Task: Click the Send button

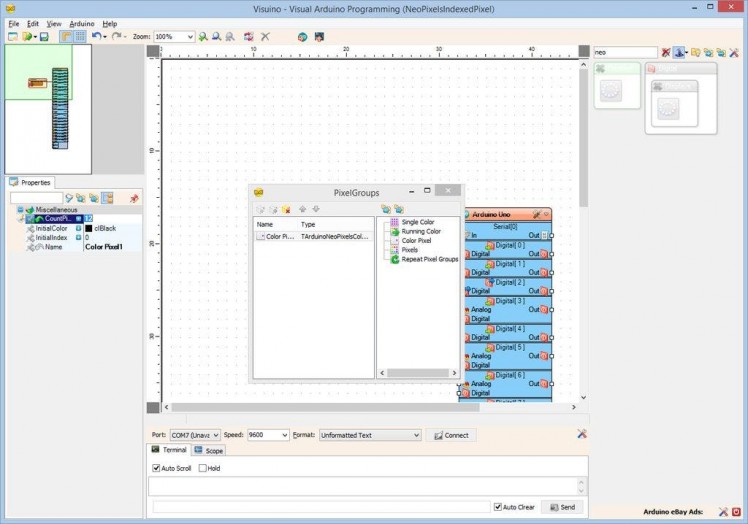Action: coord(562,507)
